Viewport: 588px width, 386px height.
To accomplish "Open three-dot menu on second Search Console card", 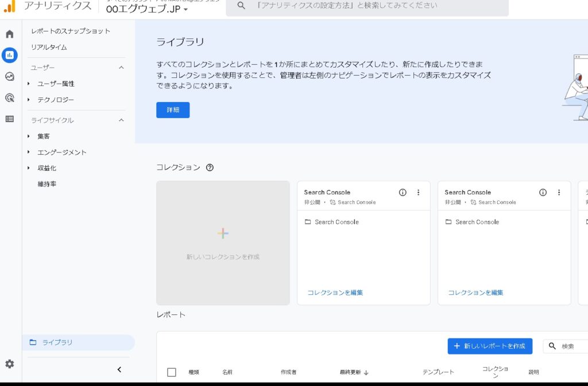I will [559, 193].
